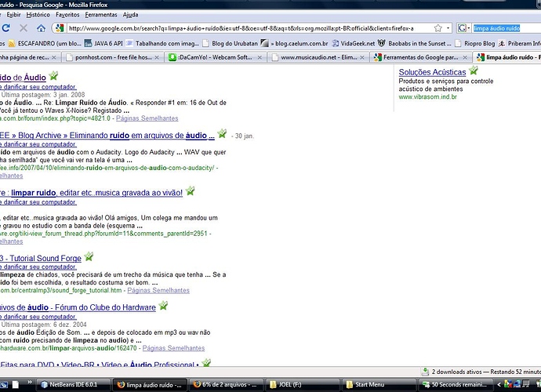Switch to the limpa áudio ruído tab

[507, 57]
